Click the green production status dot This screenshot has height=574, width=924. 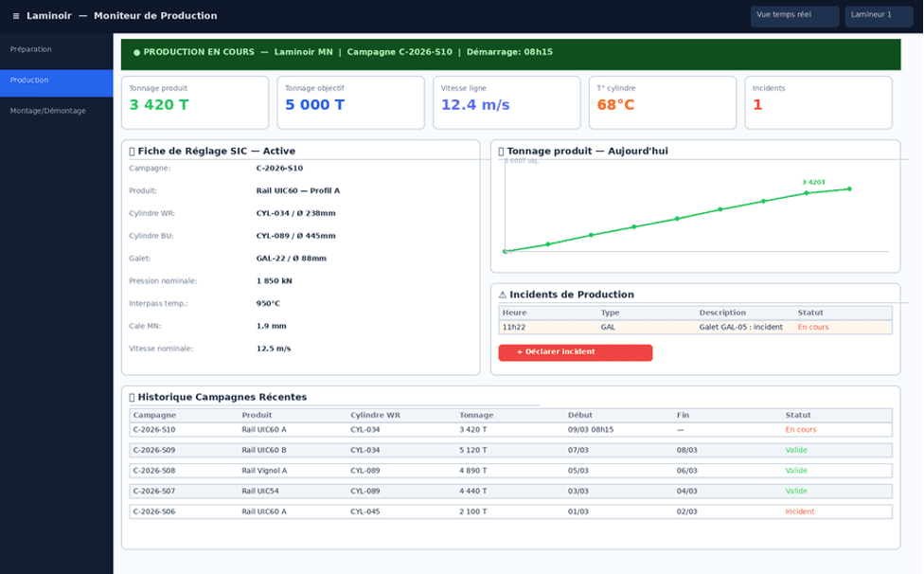[x=136, y=52]
